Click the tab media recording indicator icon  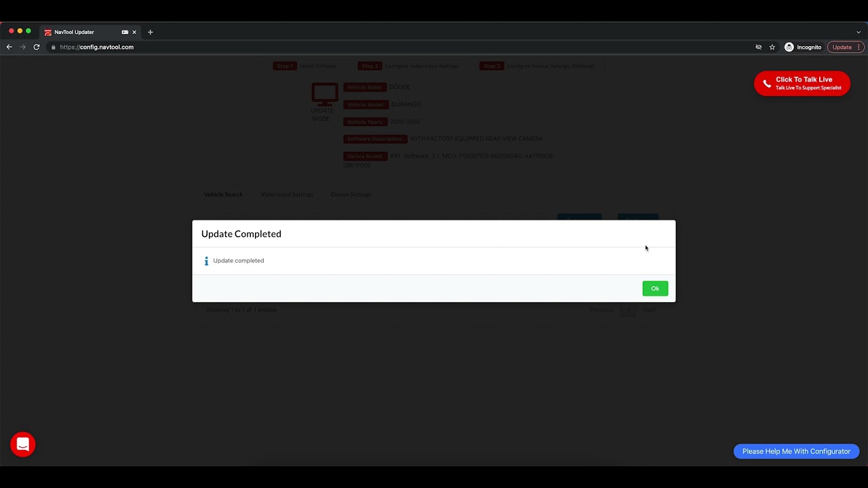click(125, 32)
